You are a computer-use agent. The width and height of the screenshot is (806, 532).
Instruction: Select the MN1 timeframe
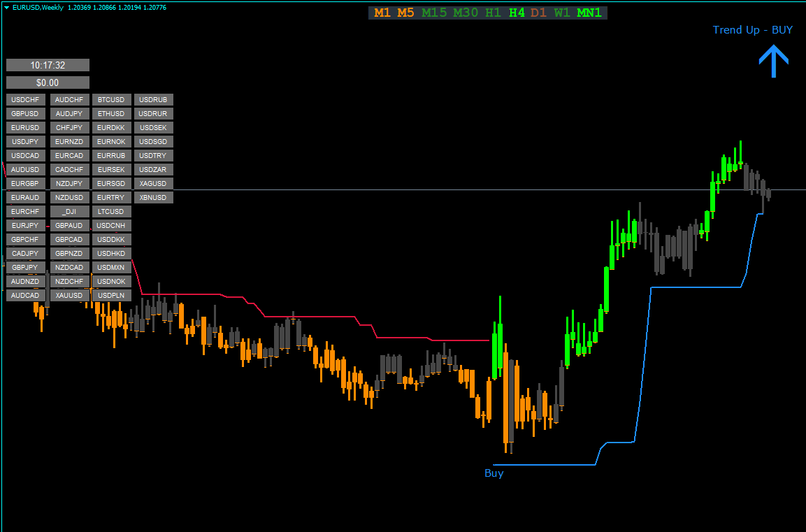coord(589,13)
